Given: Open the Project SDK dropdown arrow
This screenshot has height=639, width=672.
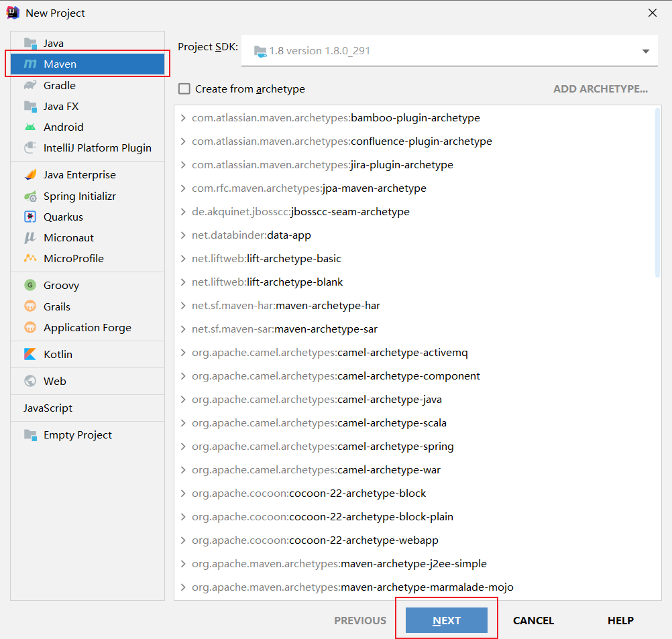Looking at the screenshot, I should click(645, 51).
